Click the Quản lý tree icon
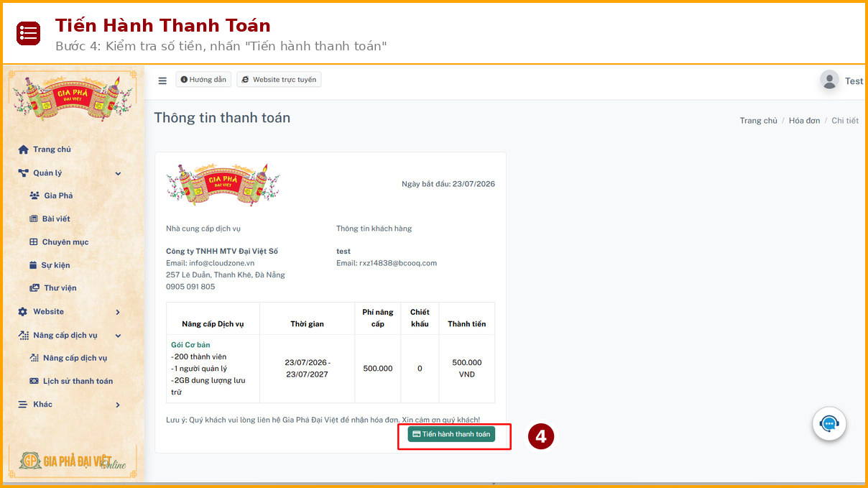 [23, 173]
